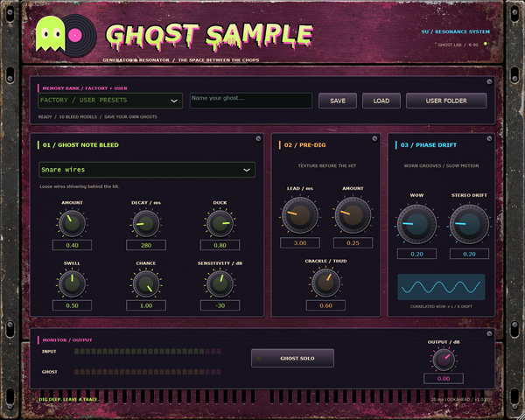
Task: Click the Pre-Dig Amount value 0.25
Action: tap(353, 243)
